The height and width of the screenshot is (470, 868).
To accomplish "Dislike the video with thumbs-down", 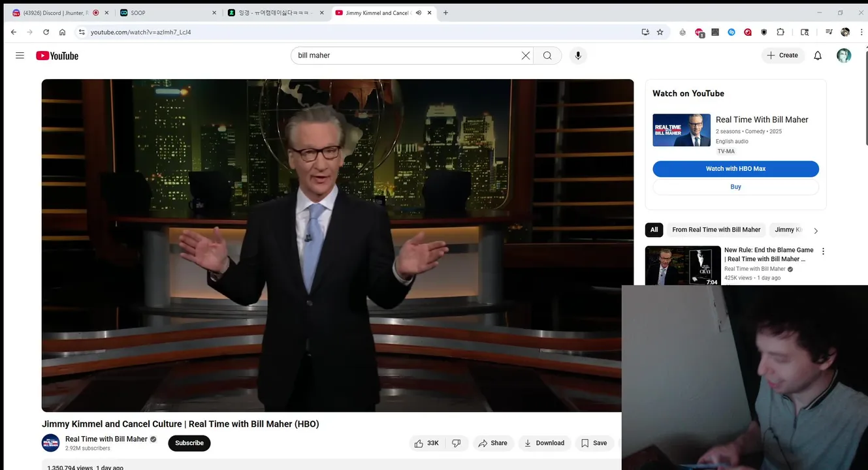I will coord(457,443).
